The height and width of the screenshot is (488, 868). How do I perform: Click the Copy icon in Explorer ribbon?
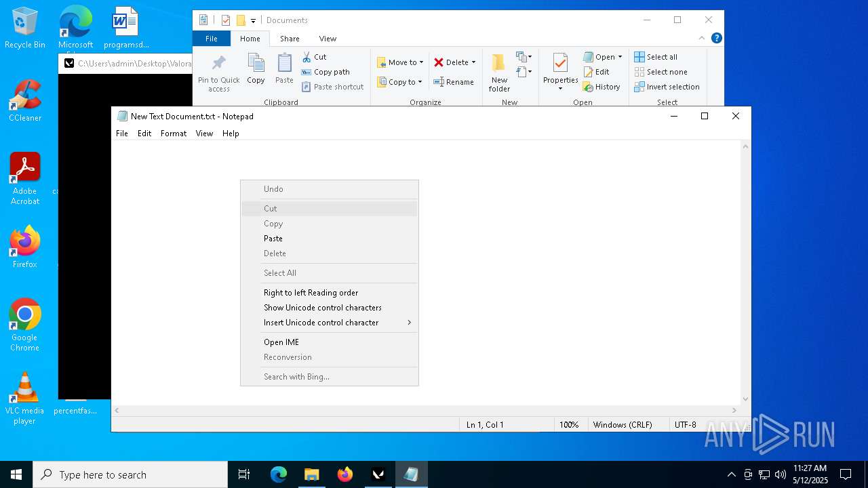click(x=256, y=68)
